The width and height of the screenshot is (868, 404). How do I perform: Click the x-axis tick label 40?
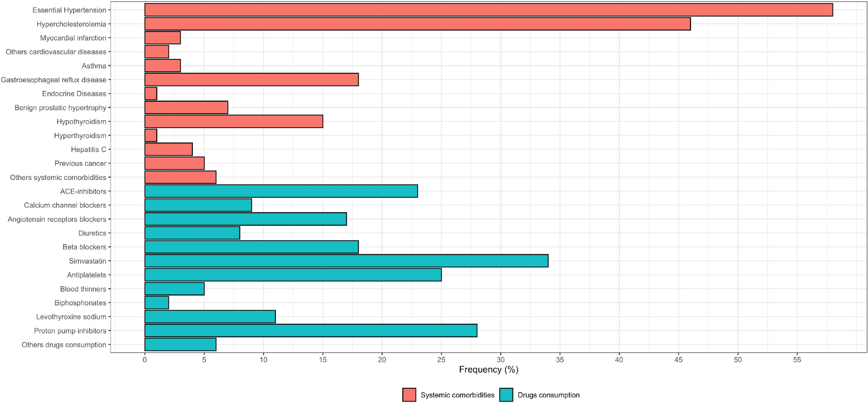coord(619,360)
